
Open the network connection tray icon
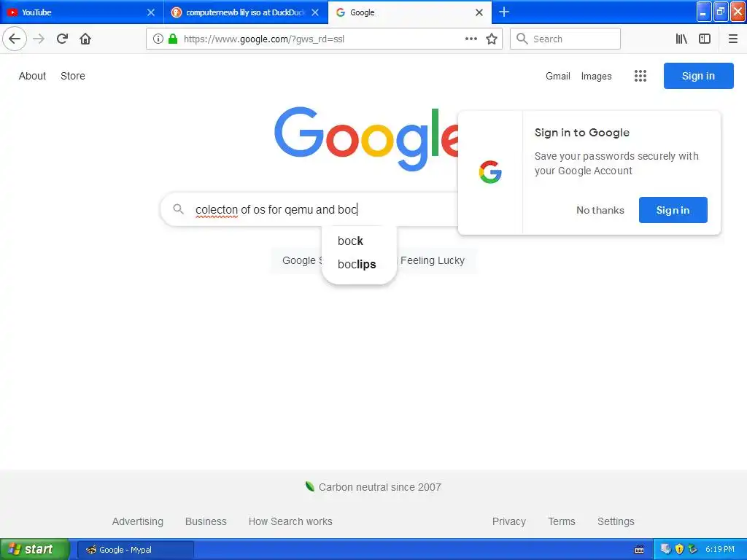[x=665, y=549]
